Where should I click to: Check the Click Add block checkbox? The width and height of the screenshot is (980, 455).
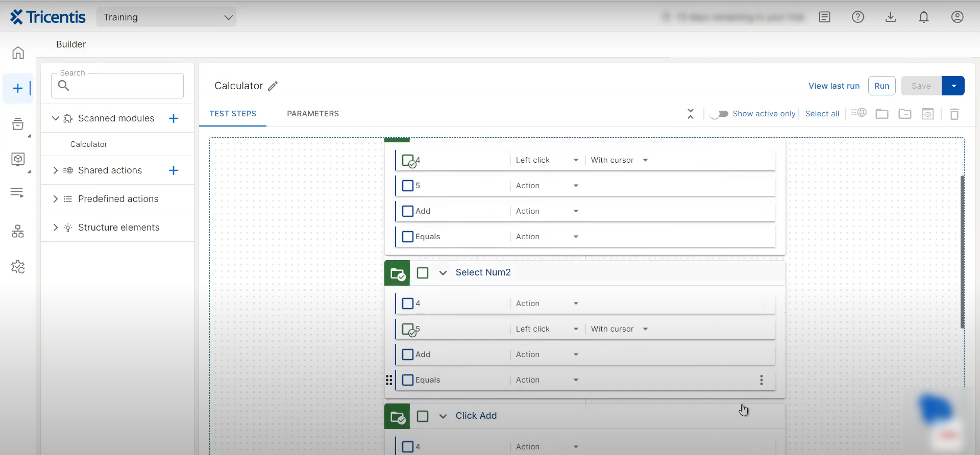tap(423, 416)
